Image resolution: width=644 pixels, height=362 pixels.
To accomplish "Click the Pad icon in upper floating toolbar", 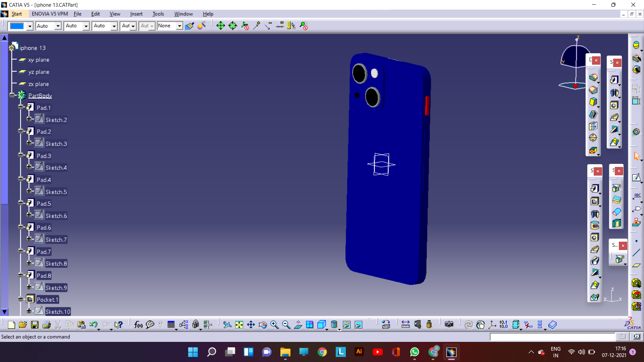I will pos(614,80).
